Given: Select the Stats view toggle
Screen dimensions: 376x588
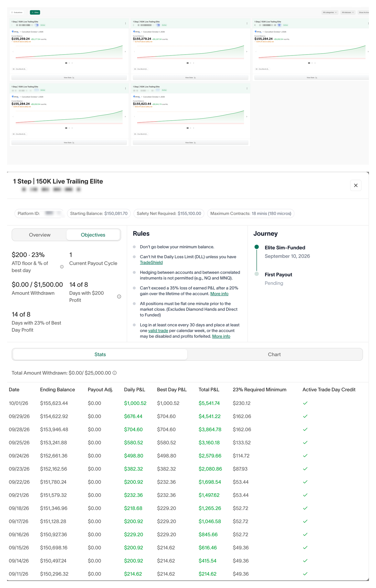Looking at the screenshot, I should pyautogui.click(x=100, y=354).
